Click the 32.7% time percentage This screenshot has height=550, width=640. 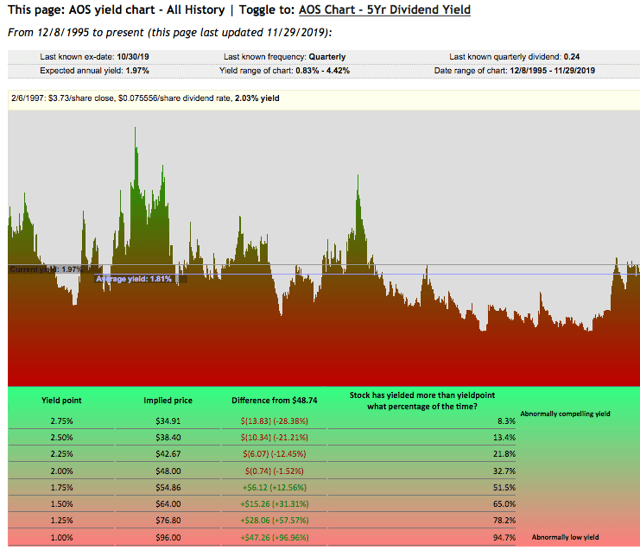[x=504, y=471]
